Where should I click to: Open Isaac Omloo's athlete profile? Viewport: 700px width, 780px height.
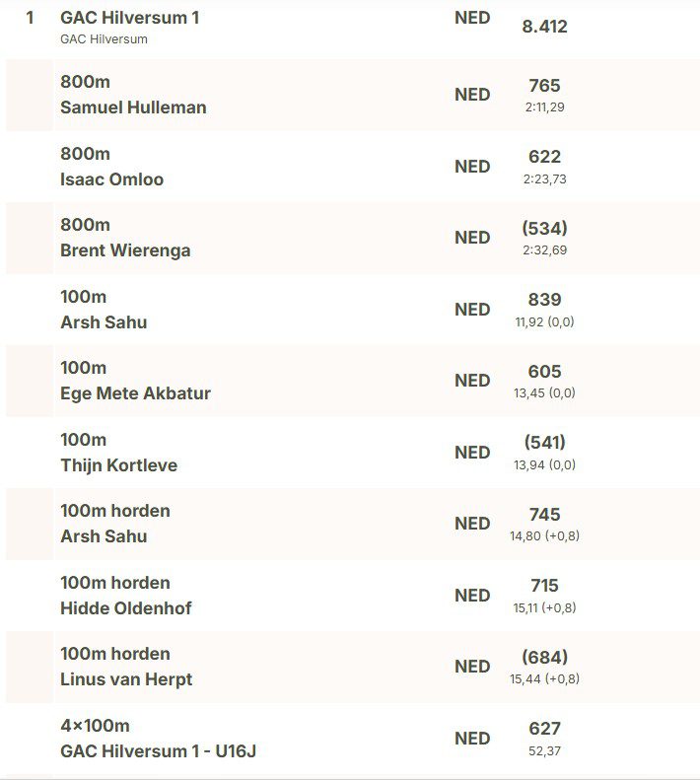[111, 179]
